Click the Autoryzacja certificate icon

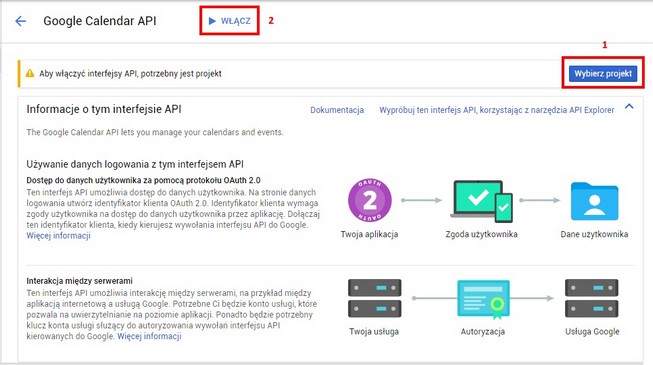tap(483, 300)
